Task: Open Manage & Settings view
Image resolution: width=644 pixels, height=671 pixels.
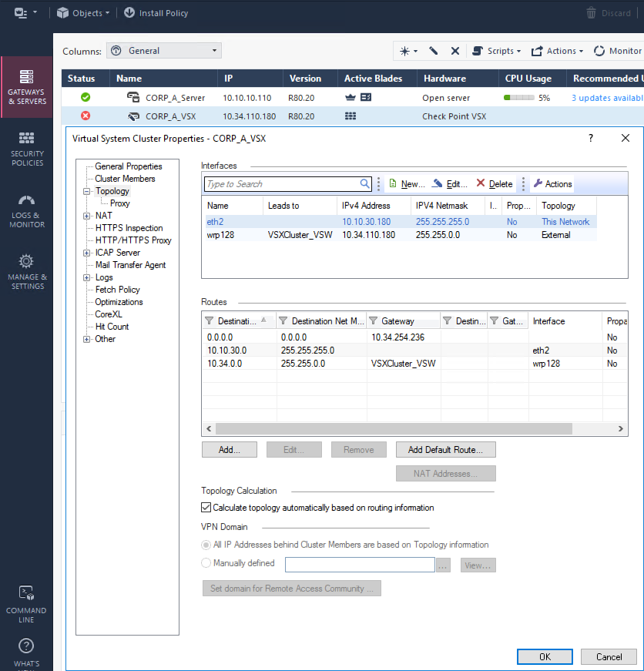Action: 26,272
